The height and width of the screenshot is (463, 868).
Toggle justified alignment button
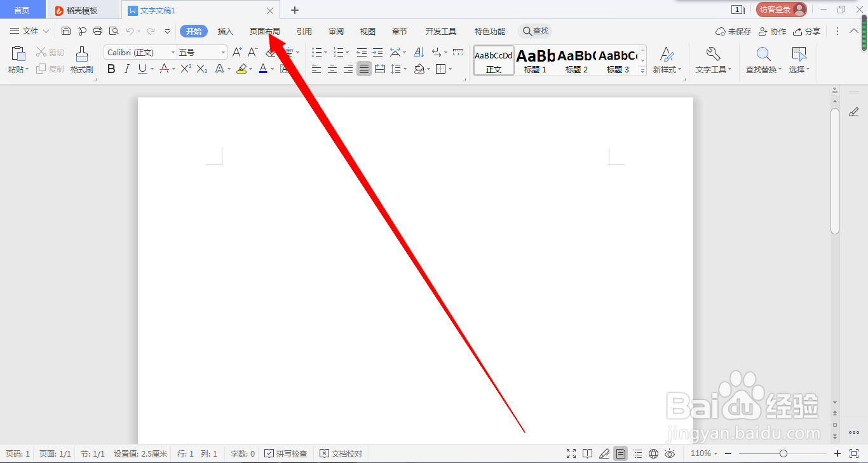pyautogui.click(x=364, y=69)
